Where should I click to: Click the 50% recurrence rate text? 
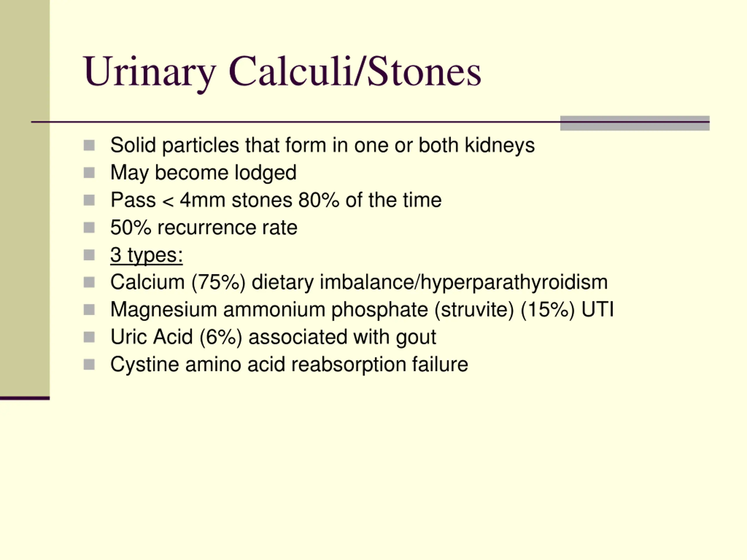(x=204, y=228)
